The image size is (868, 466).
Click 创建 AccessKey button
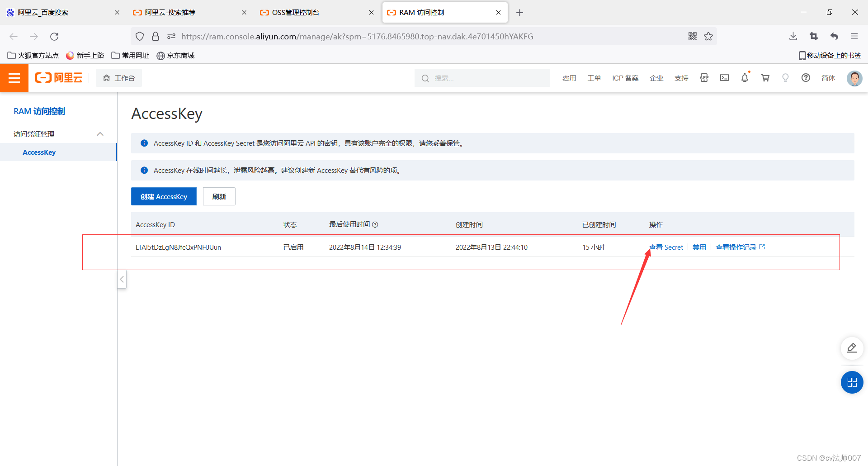pos(164,196)
